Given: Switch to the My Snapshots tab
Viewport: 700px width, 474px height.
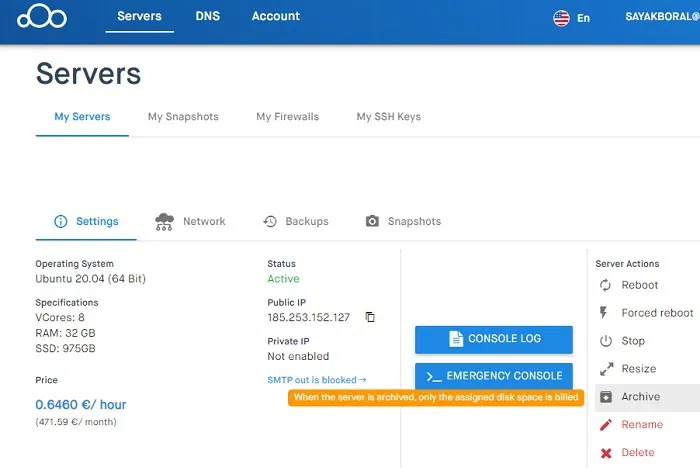Looking at the screenshot, I should pyautogui.click(x=183, y=116).
